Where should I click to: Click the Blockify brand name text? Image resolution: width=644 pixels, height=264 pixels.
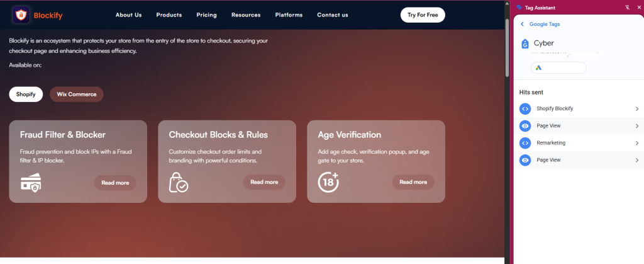[x=48, y=16]
